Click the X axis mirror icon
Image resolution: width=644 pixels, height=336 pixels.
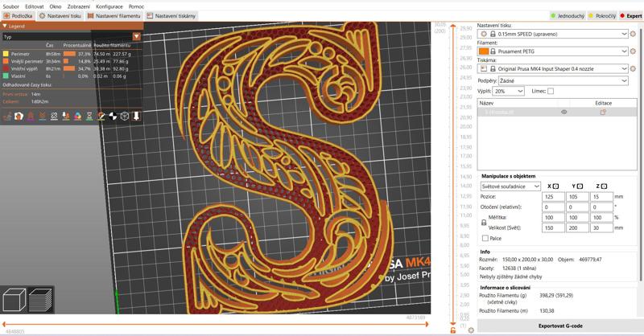[x=555, y=186]
